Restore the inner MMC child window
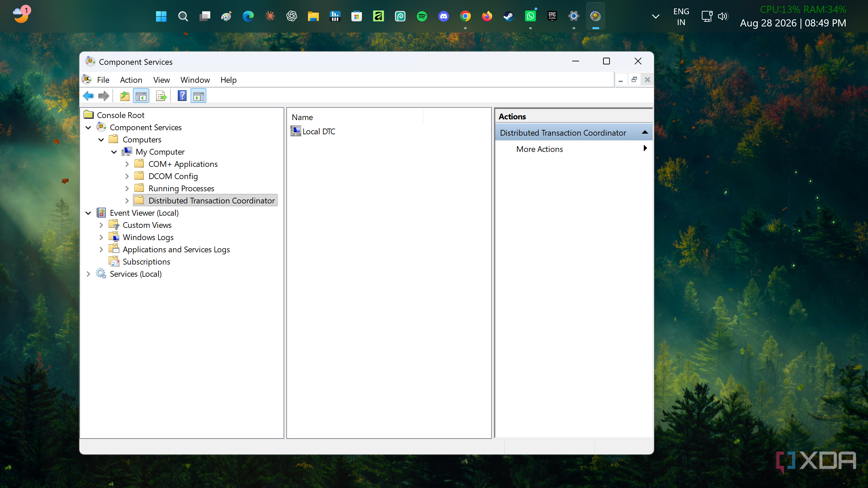 634,80
